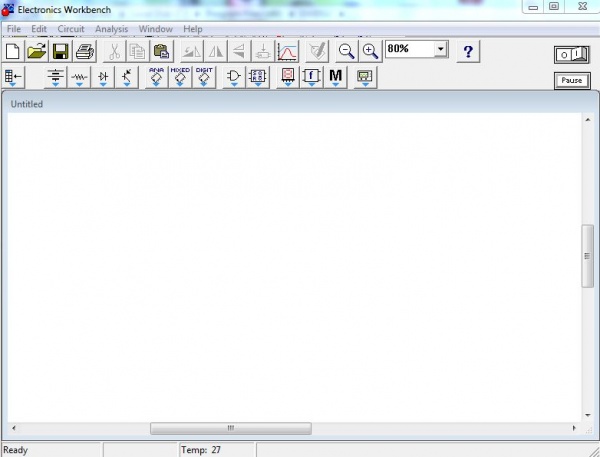Open the Indicators parts bin
The image size is (600, 457).
[x=288, y=77]
